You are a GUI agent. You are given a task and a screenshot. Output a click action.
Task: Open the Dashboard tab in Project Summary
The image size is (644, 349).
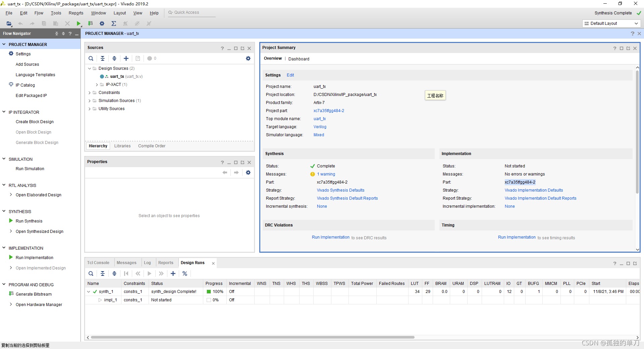click(299, 59)
